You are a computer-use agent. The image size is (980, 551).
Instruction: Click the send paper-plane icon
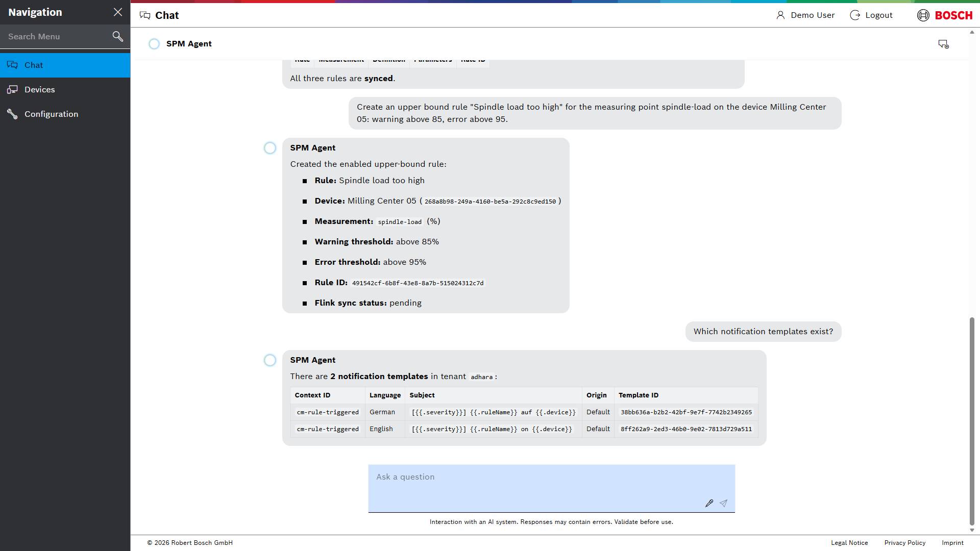(724, 504)
